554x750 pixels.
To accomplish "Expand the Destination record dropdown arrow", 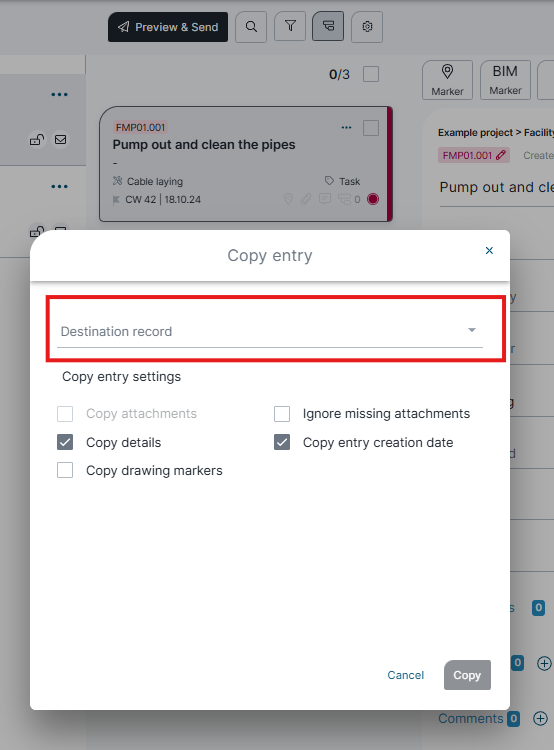I will tap(472, 330).
